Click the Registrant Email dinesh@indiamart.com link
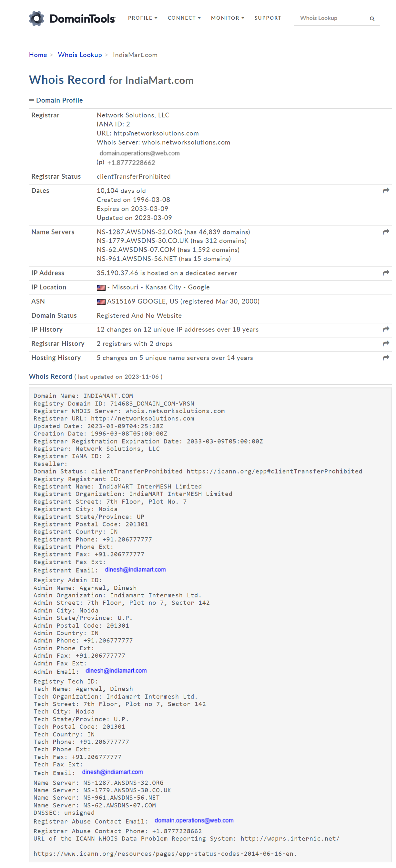Screen dimensions: 396x868 (135, 569)
